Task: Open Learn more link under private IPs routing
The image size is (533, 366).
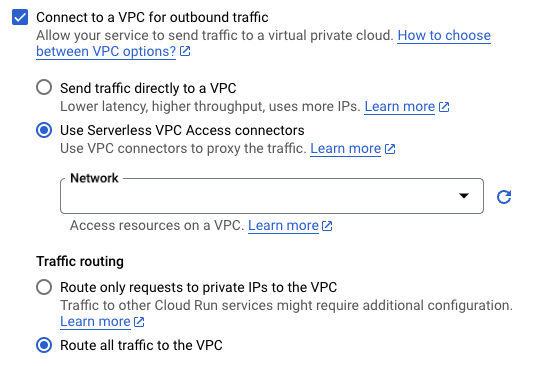Action: click(96, 321)
